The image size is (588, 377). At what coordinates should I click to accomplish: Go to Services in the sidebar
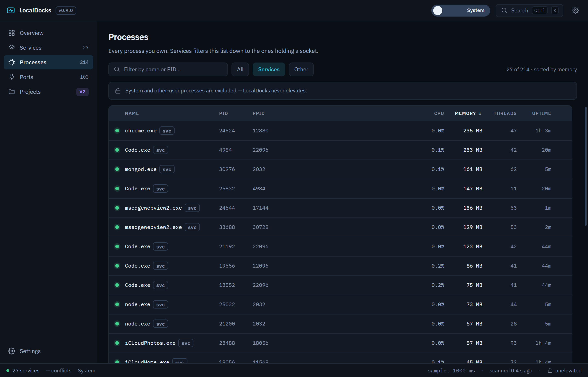pos(48,48)
